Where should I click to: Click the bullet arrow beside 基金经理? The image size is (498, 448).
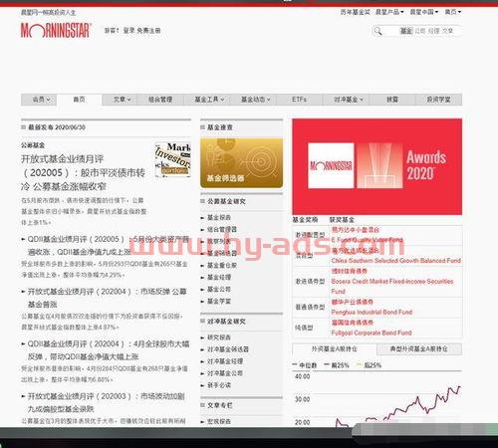coord(202,278)
